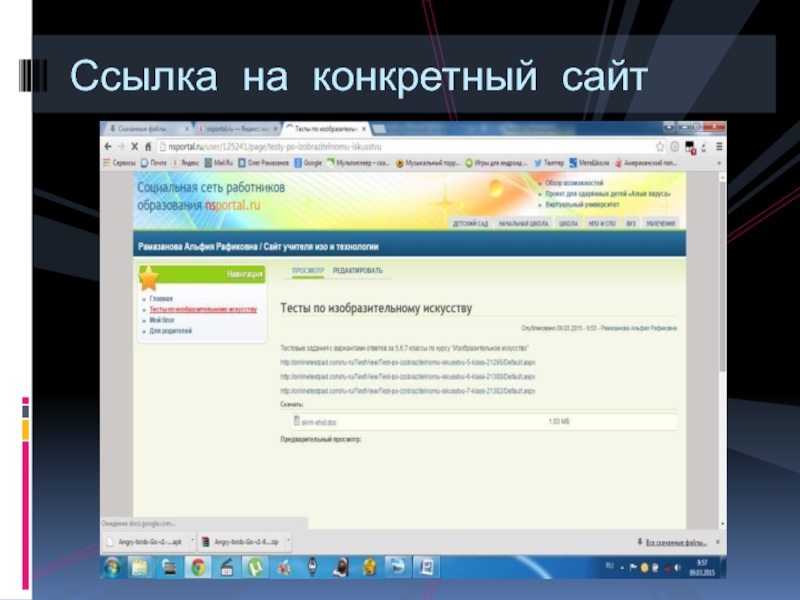Image resolution: width=800 pixels, height=600 pixels.
Task: Open the 7-klass onlinetestpad test link
Action: click(408, 391)
